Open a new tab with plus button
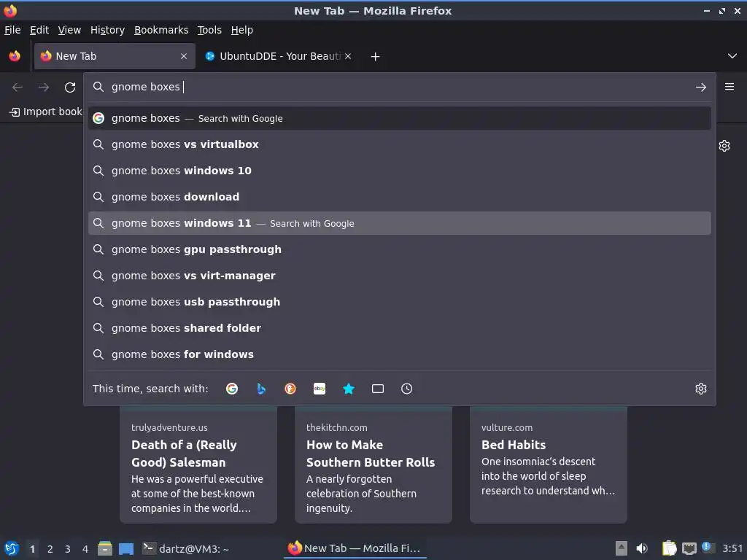The height and width of the screenshot is (560, 747). click(x=376, y=57)
